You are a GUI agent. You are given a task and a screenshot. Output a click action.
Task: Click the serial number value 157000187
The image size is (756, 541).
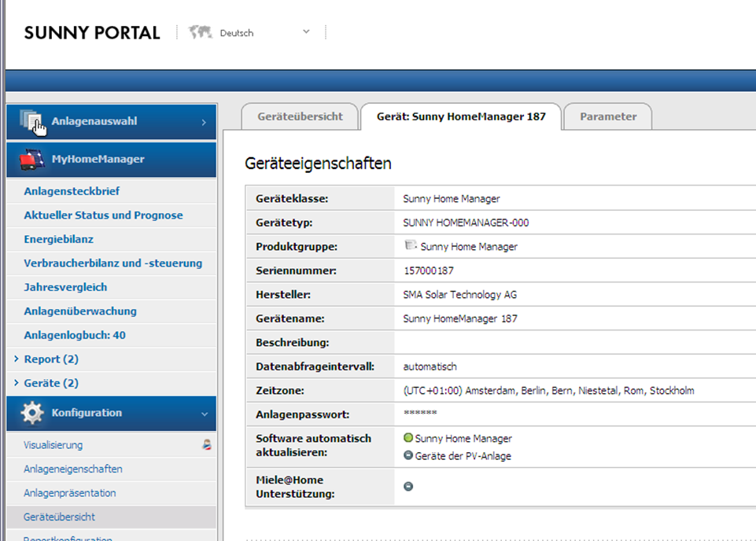[x=429, y=270]
